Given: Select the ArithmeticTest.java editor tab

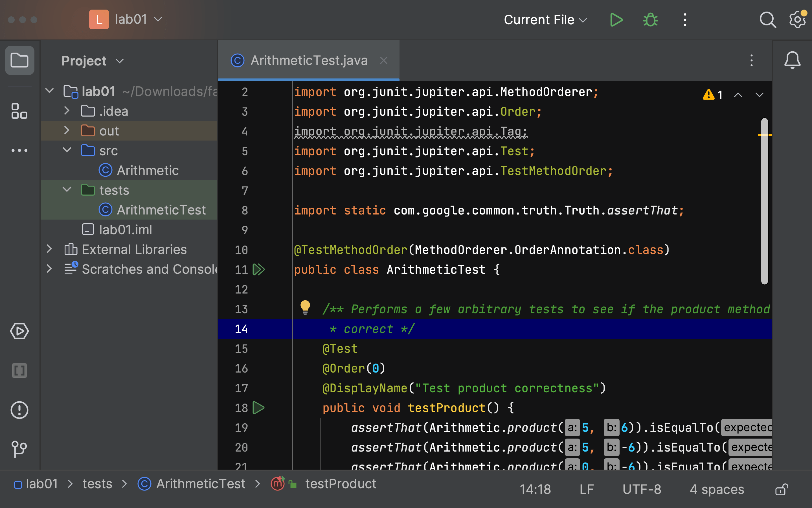Looking at the screenshot, I should 309,60.
